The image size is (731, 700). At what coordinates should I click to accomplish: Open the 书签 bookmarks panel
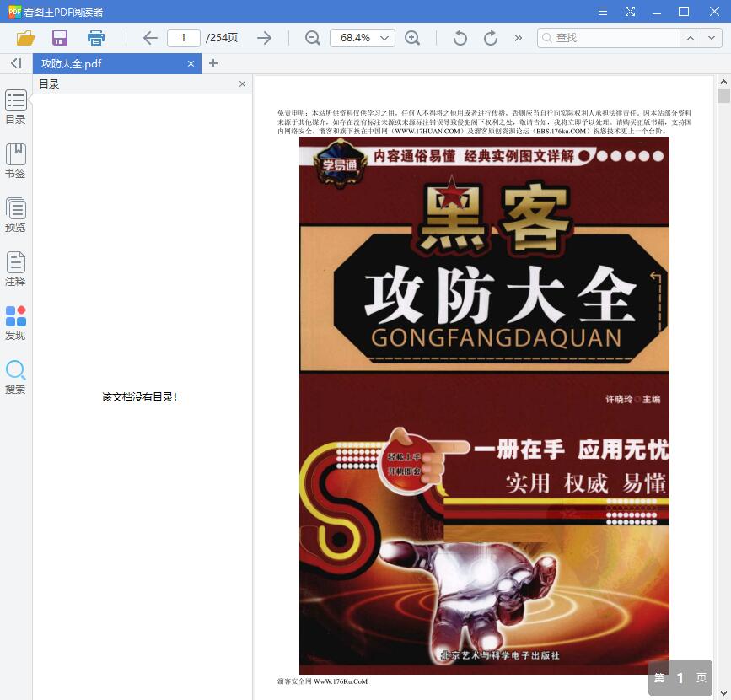coord(15,161)
